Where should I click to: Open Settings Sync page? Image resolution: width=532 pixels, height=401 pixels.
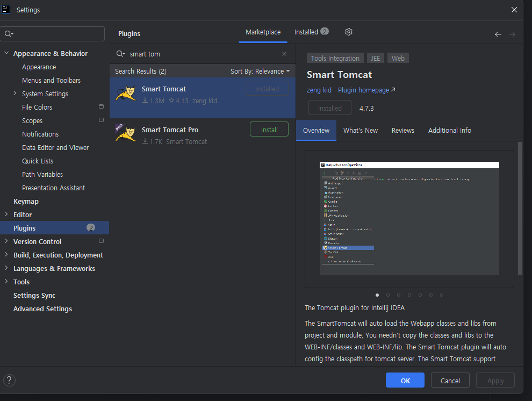coord(34,296)
